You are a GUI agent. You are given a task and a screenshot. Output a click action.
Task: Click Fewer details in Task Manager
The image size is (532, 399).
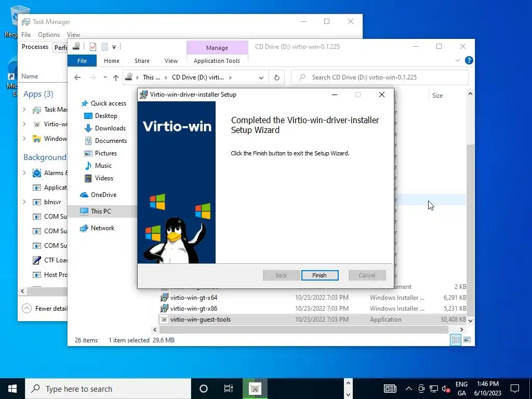pyautogui.click(x=45, y=309)
